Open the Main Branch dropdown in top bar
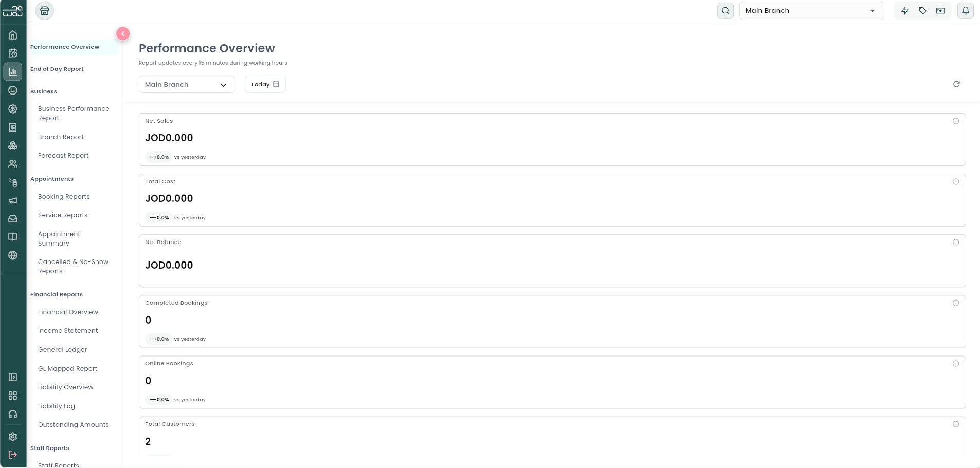 click(811, 11)
